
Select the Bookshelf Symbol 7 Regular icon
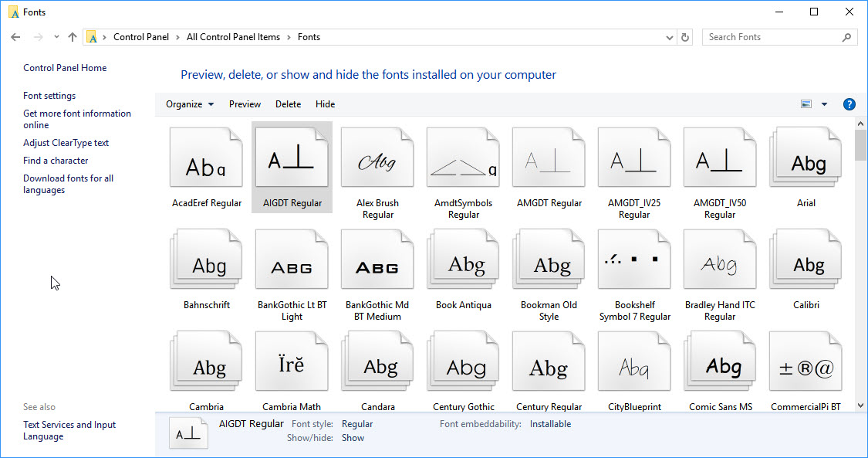pos(634,260)
